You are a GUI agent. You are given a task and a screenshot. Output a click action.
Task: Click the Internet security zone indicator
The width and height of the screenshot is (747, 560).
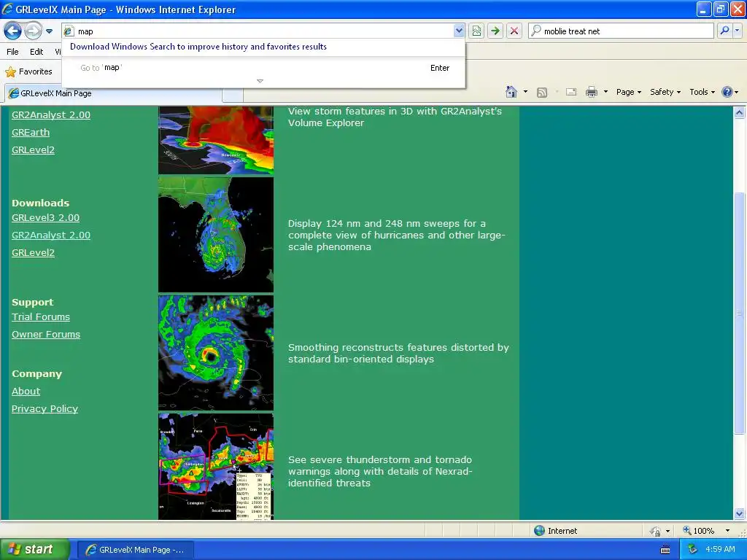click(x=555, y=531)
